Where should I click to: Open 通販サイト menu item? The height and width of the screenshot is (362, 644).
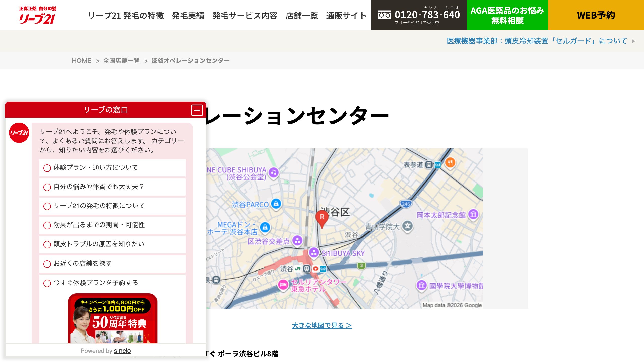tap(346, 16)
